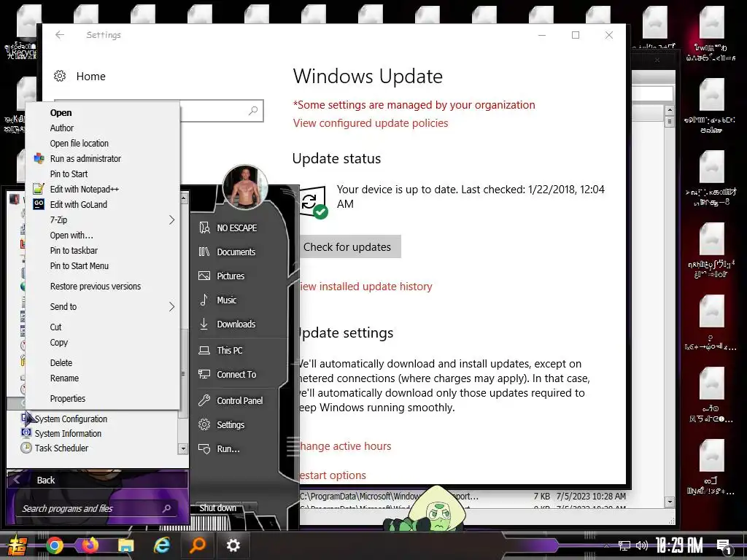Show hidden system tray icons
This screenshot has height=560, width=747.
pos(606,545)
